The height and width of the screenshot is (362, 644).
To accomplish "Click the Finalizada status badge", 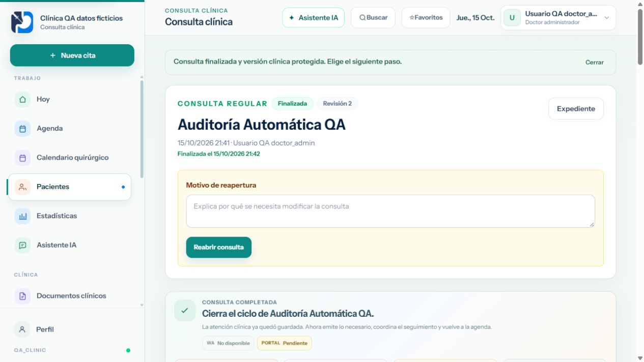I will 292,104.
